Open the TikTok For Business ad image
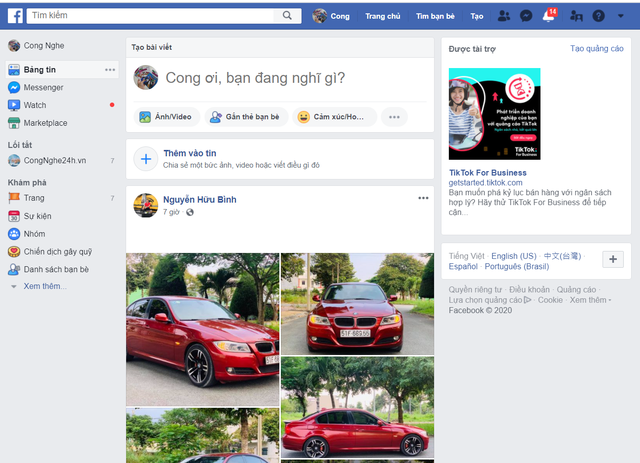The height and width of the screenshot is (463, 640). pos(494,114)
